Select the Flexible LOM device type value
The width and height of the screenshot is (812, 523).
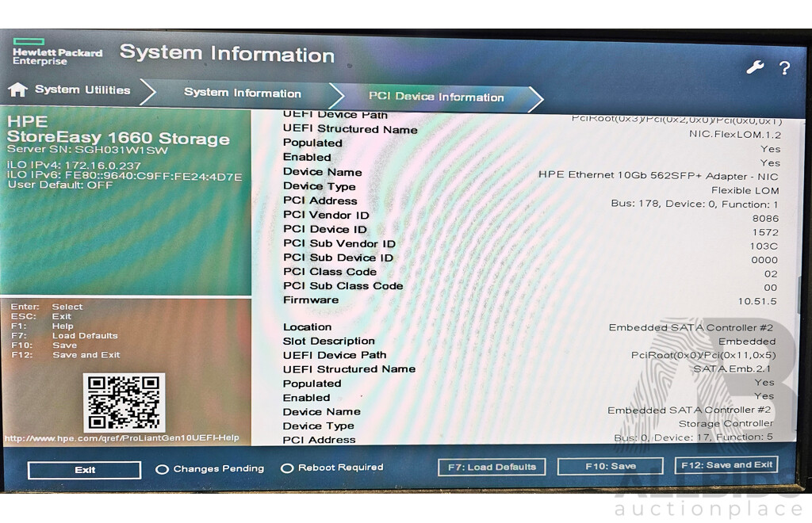coord(745,190)
